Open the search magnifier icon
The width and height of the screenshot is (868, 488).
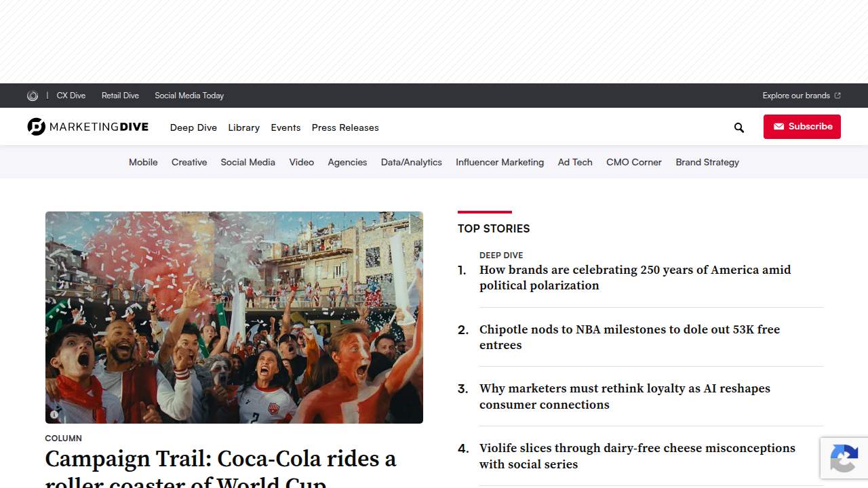(x=739, y=127)
